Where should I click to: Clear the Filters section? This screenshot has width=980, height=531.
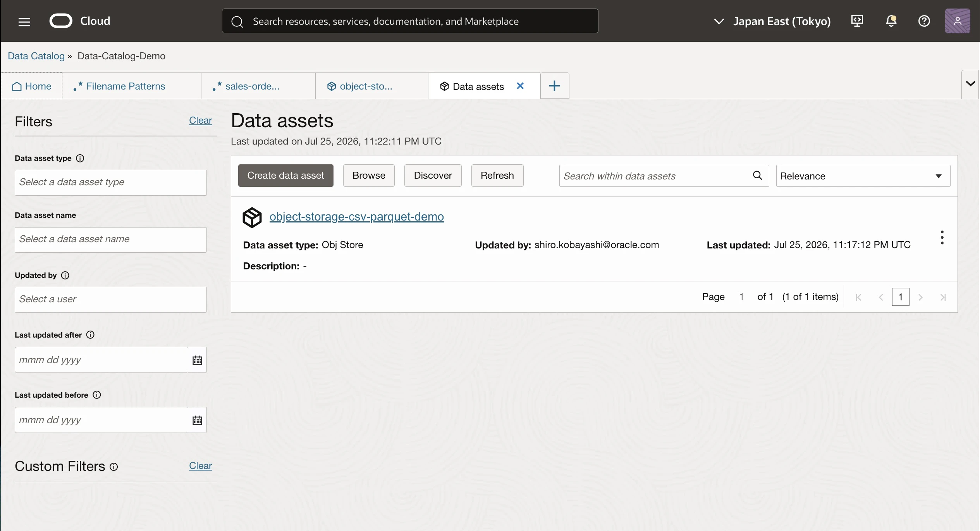pyautogui.click(x=200, y=120)
